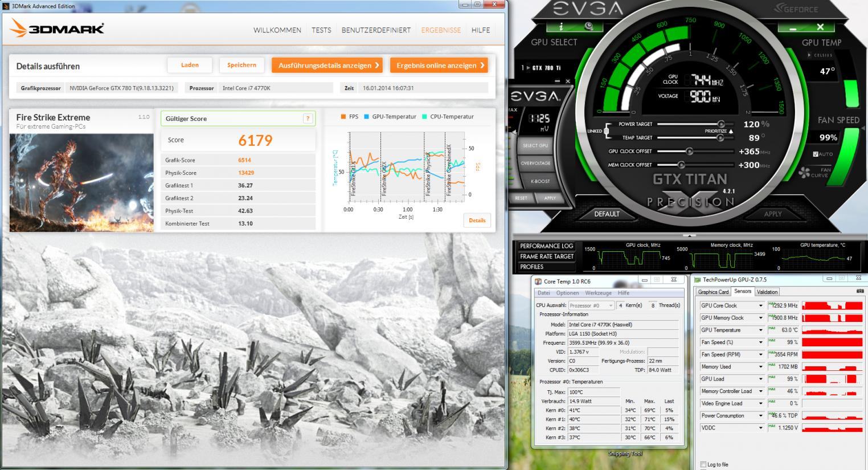Open the info icon in EVGA Precision
868x470 pixels.
[561, 26]
